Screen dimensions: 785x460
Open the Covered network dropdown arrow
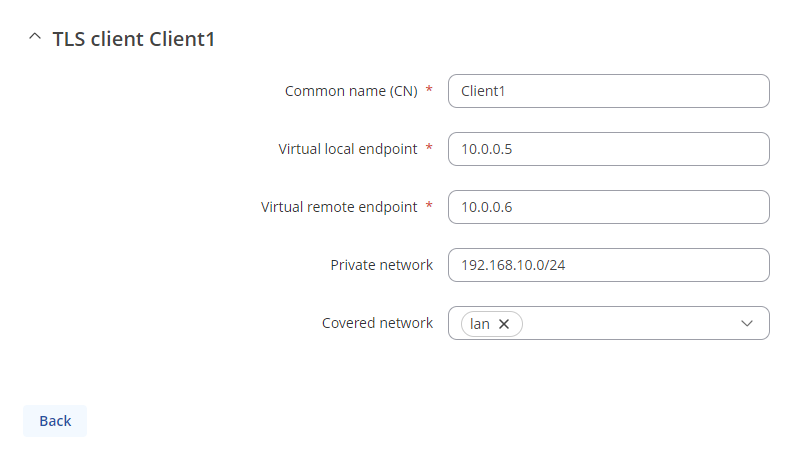pyautogui.click(x=747, y=324)
